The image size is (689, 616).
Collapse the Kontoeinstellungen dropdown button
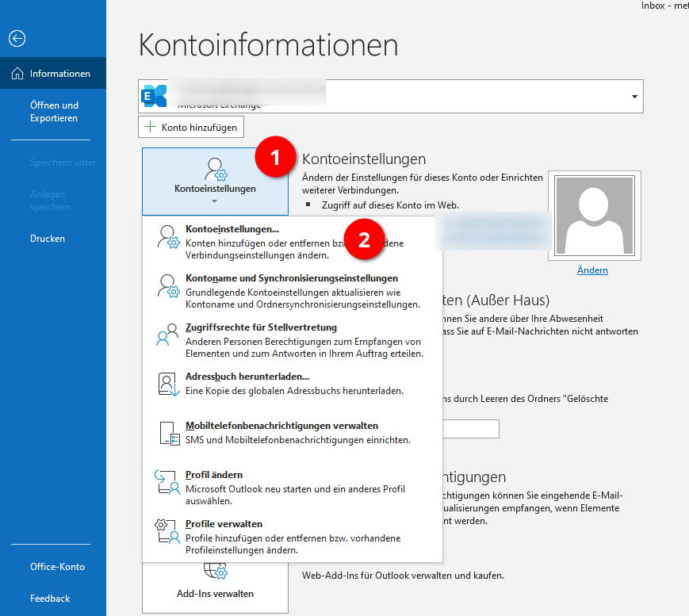216,182
